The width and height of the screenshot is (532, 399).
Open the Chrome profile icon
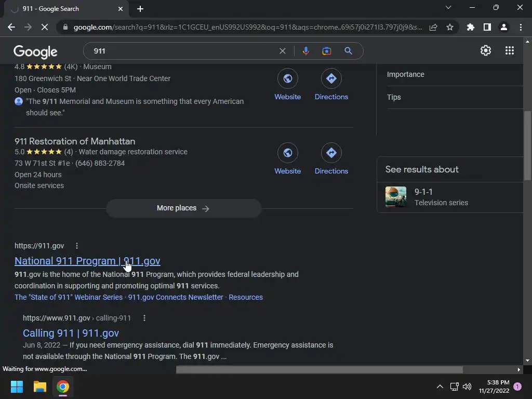click(x=504, y=27)
